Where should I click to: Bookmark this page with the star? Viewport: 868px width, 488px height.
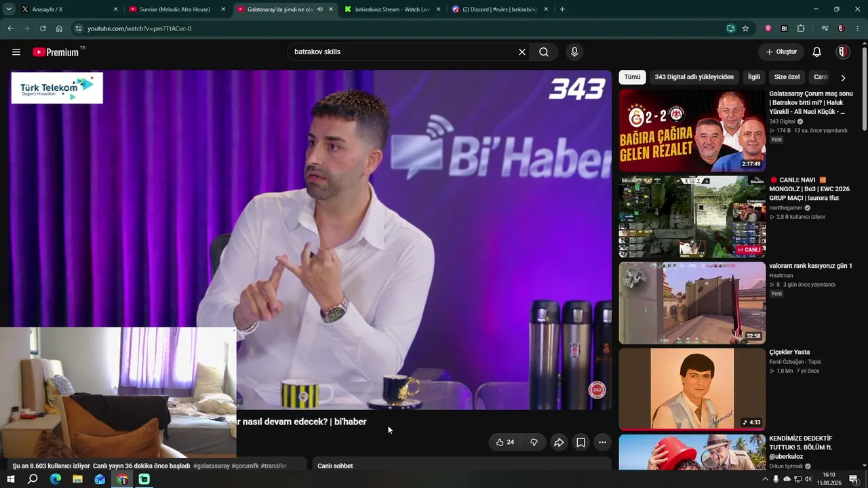745,28
